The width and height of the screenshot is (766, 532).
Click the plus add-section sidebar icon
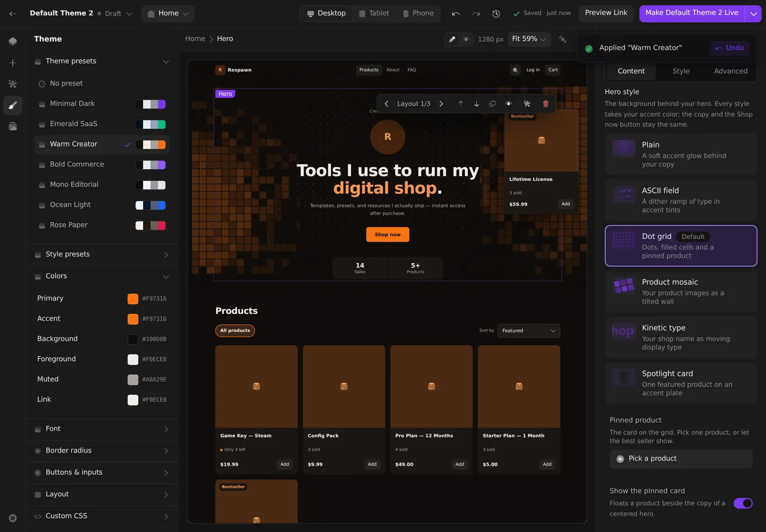13,63
